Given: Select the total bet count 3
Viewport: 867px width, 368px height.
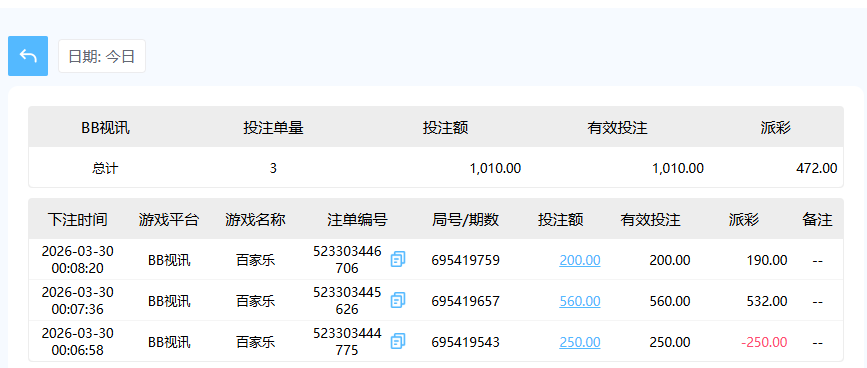Looking at the screenshot, I should [x=273, y=168].
